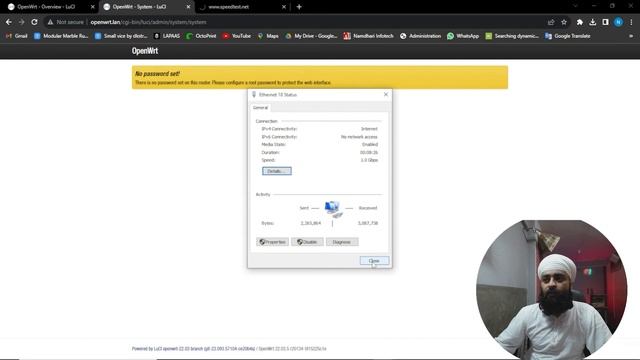Open the WhatsApp bookmark
The image size is (640, 360).
click(x=463, y=36)
